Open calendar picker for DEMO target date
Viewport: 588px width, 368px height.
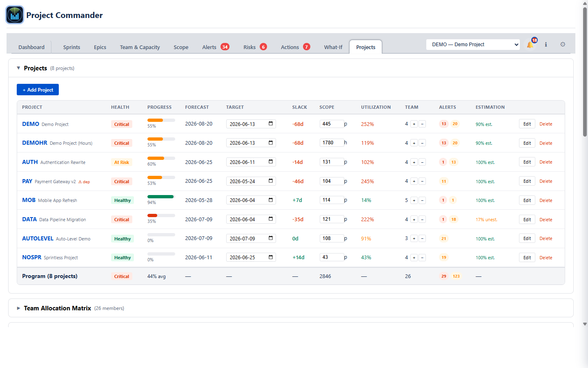(x=271, y=124)
